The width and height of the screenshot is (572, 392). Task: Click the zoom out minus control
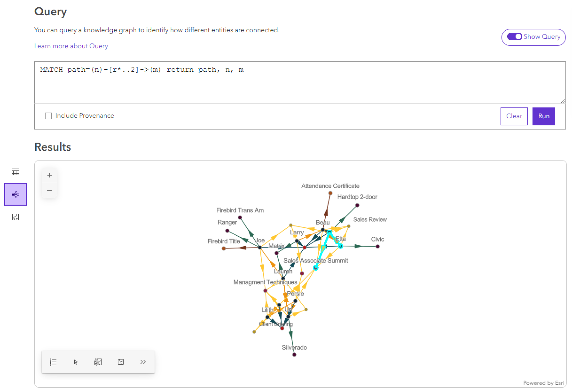50,191
